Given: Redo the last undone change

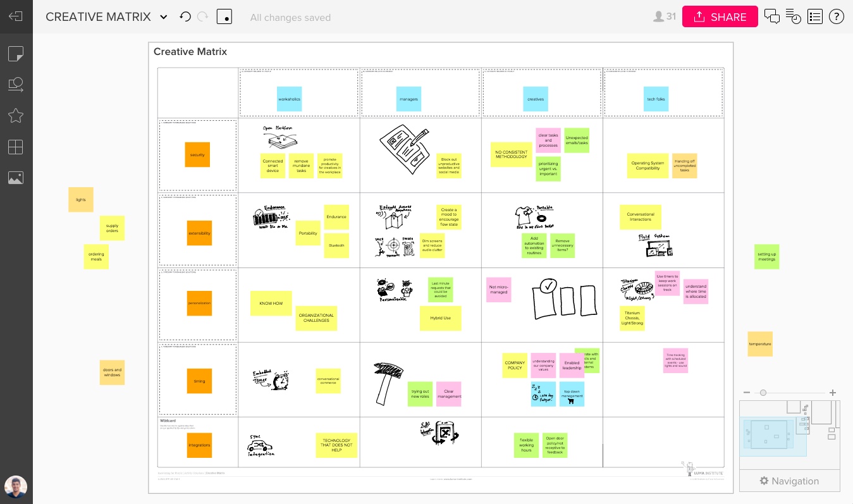Looking at the screenshot, I should coord(203,17).
